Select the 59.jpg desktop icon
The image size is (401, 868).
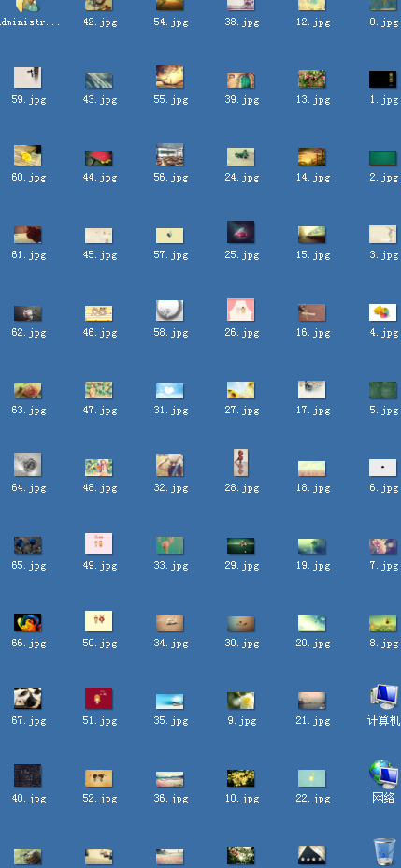pos(28,78)
